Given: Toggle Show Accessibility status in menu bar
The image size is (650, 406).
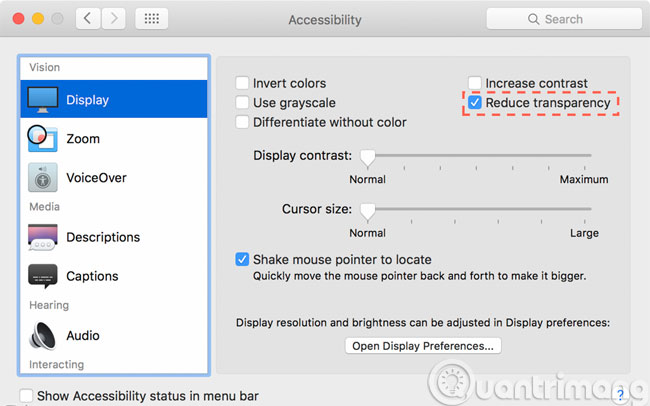Looking at the screenshot, I should 27,396.
